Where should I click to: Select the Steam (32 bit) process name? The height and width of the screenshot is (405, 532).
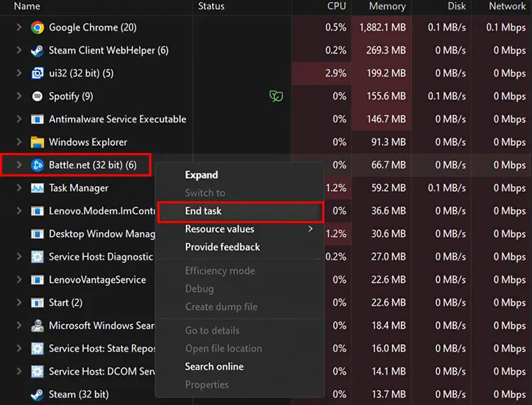[x=79, y=394]
